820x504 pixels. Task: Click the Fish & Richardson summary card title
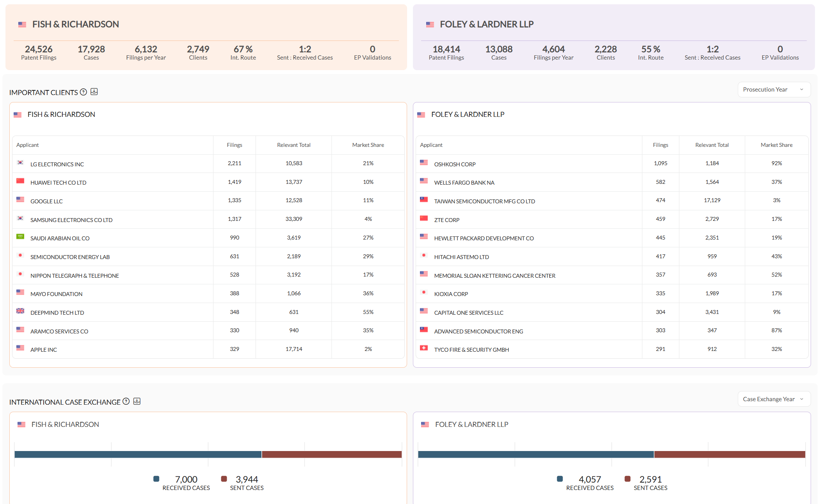pyautogui.click(x=76, y=24)
